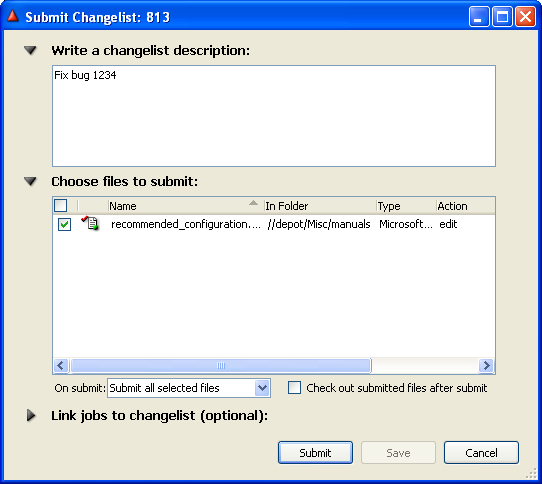Toggle the select-all checkbox in file header
The width and height of the screenshot is (542, 484).
[x=61, y=206]
